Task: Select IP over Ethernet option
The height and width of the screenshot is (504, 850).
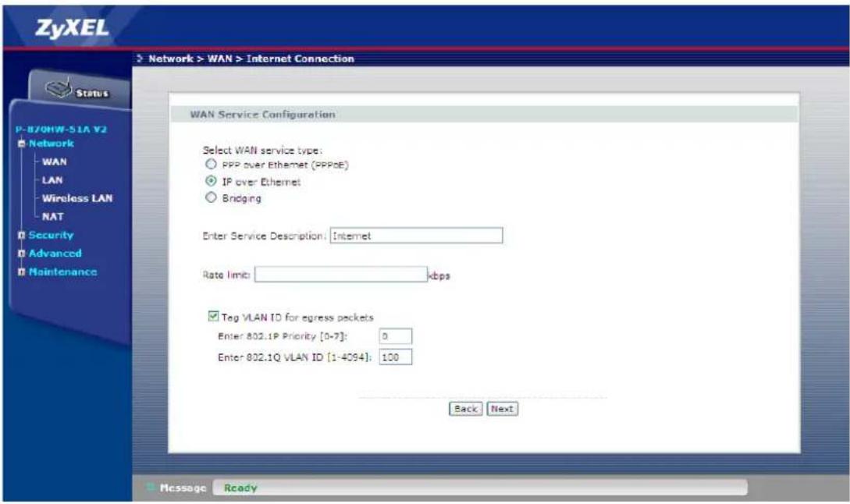Action: tap(211, 181)
